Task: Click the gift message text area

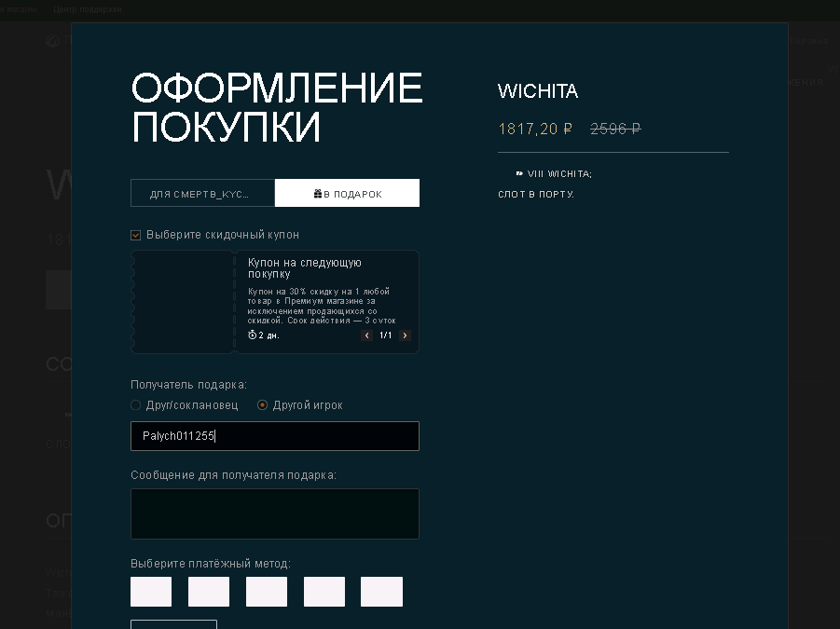Action: 275,513
